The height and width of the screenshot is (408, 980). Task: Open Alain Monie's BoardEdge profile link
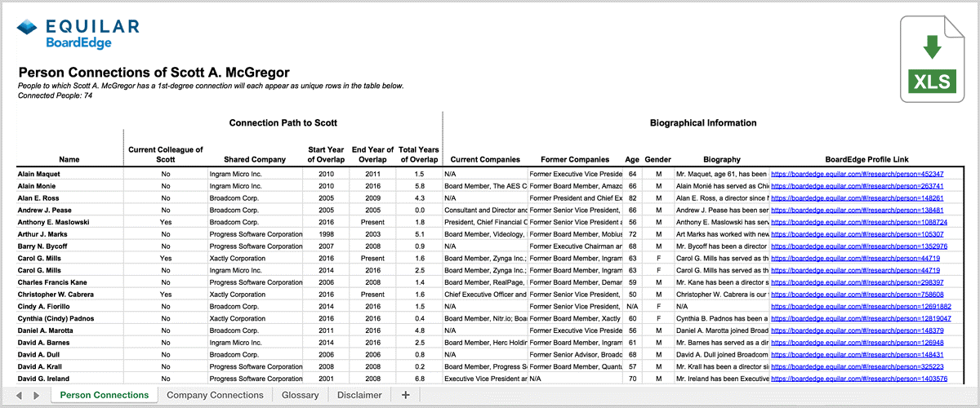(x=857, y=186)
